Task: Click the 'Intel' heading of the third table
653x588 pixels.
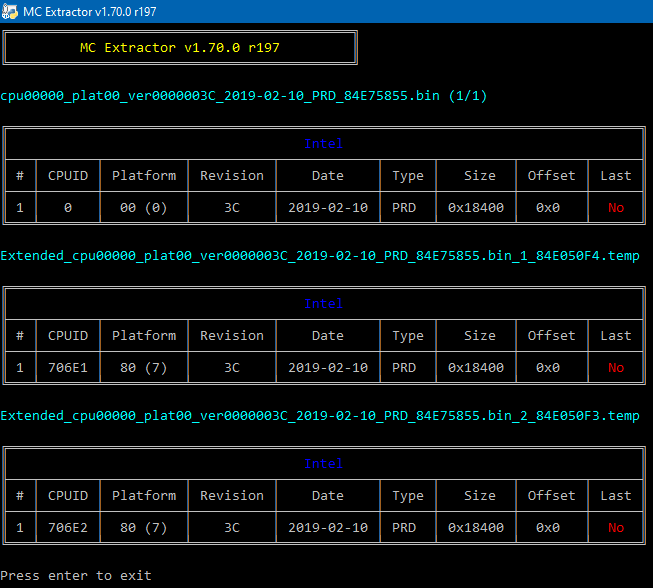Action: tap(323, 463)
